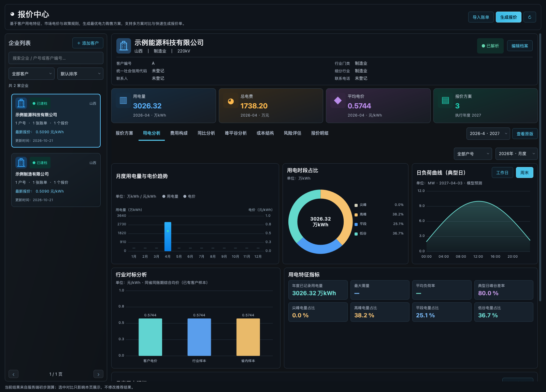The height and width of the screenshot is (392, 546).
Task: Click the 查看原版 button
Action: (525, 134)
